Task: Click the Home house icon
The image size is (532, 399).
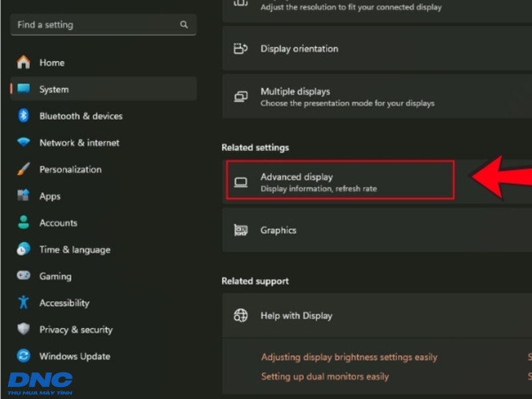Action: pyautogui.click(x=24, y=63)
